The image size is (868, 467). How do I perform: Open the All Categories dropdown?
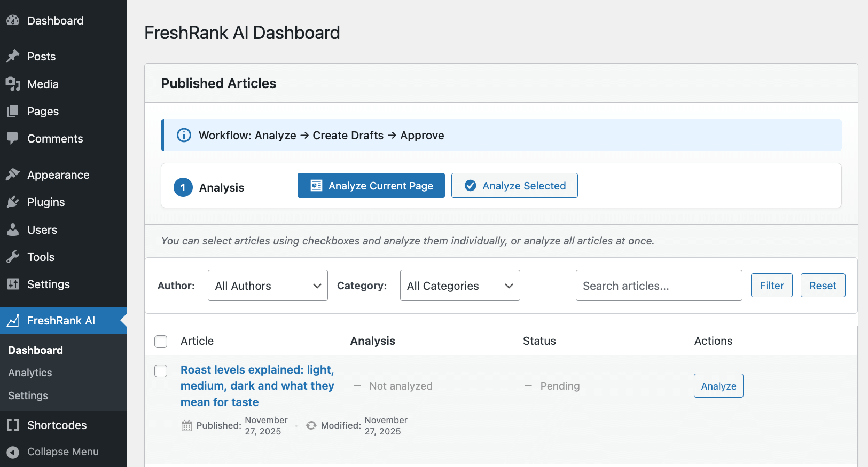click(459, 286)
